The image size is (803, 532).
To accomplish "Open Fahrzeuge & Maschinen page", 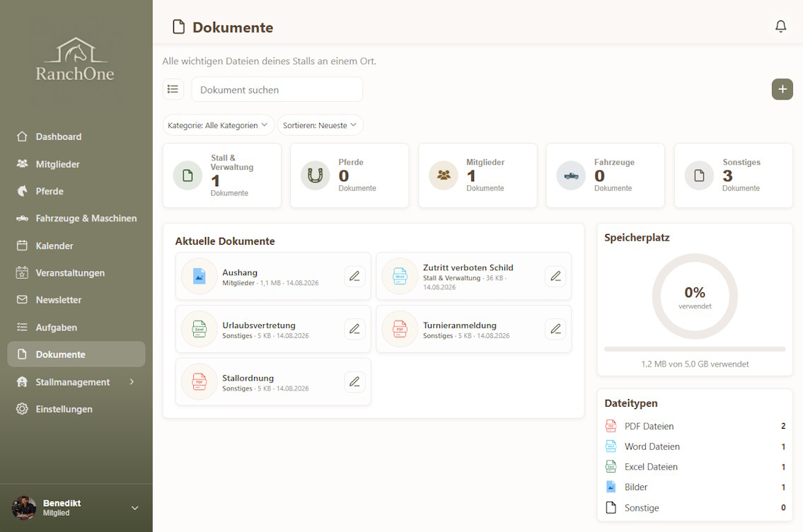I will click(76, 218).
